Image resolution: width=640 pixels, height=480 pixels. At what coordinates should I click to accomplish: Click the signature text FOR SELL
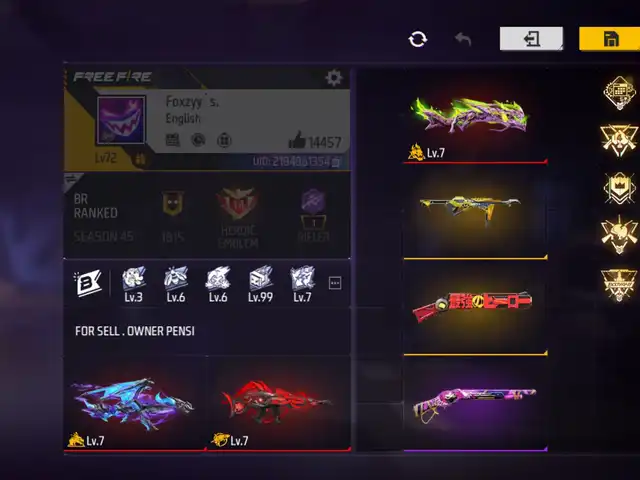[x=99, y=331]
